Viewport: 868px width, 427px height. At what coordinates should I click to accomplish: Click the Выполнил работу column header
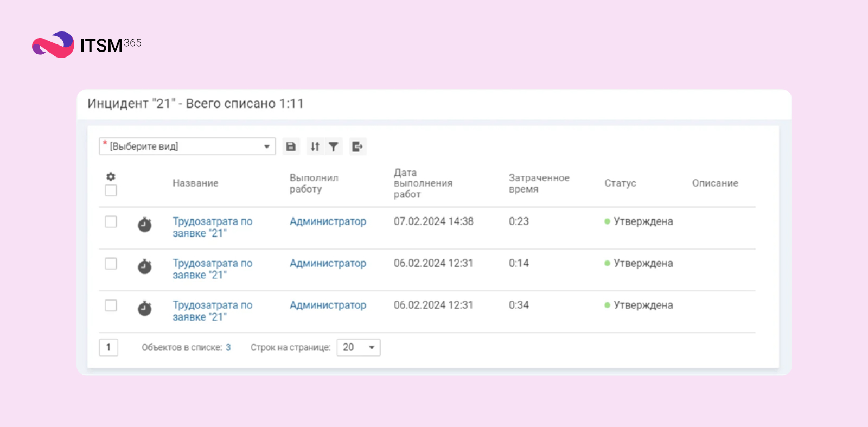pyautogui.click(x=314, y=183)
